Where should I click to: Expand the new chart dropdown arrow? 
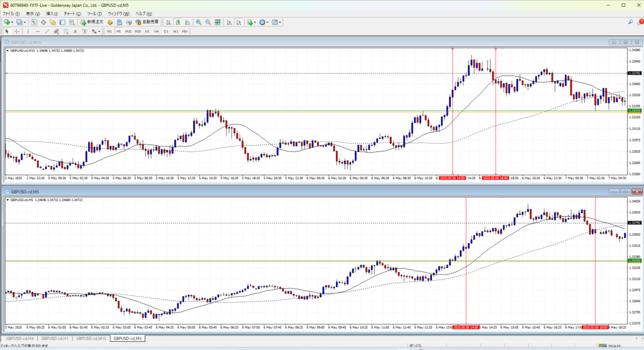tap(11, 23)
